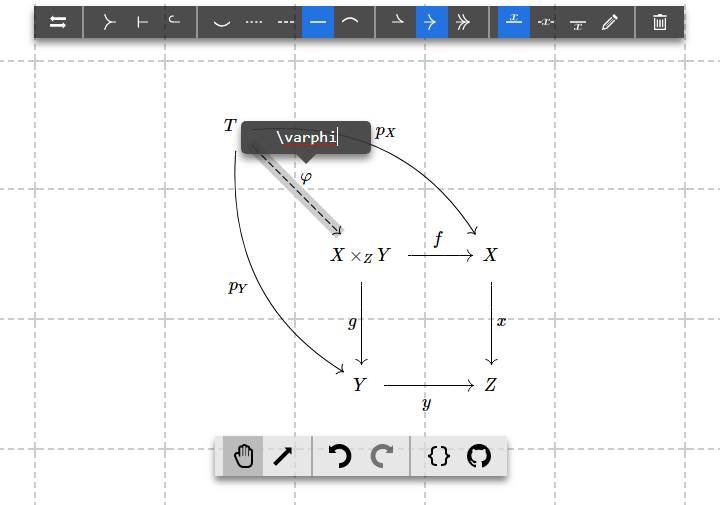Open the GitHub repository link
Image resolution: width=720 pixels, height=505 pixels.
pyautogui.click(x=480, y=457)
